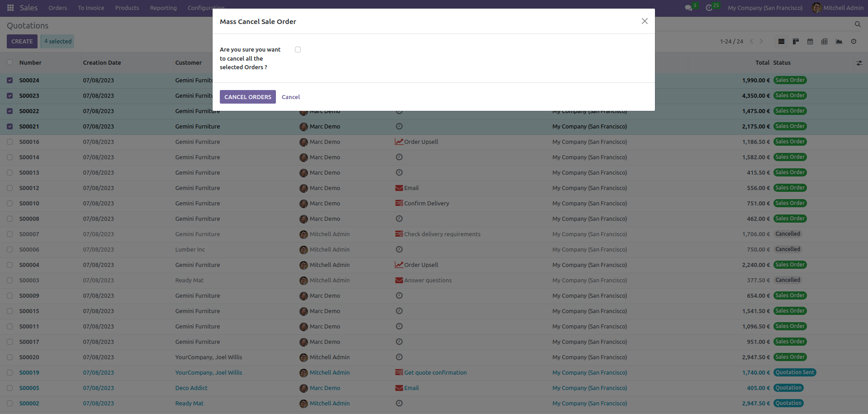The width and height of the screenshot is (868, 414).
Task: Open My Company (San Francisco) switcher
Action: point(765,8)
